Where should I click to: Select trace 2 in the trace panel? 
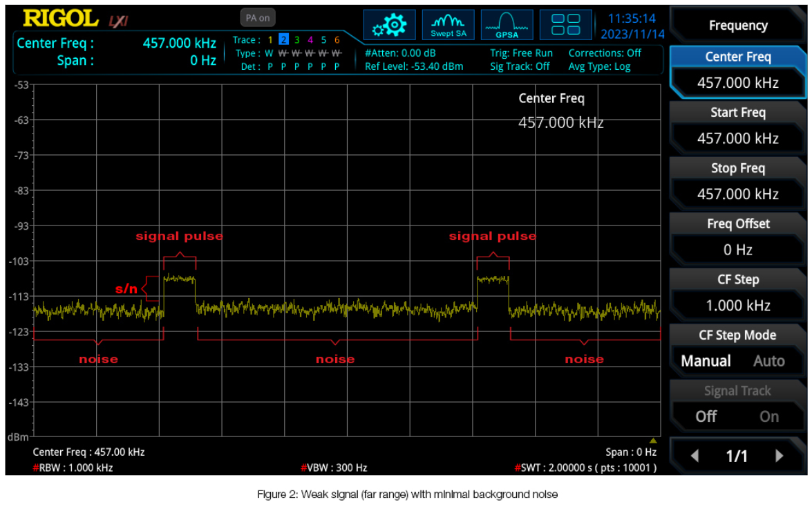click(283, 40)
